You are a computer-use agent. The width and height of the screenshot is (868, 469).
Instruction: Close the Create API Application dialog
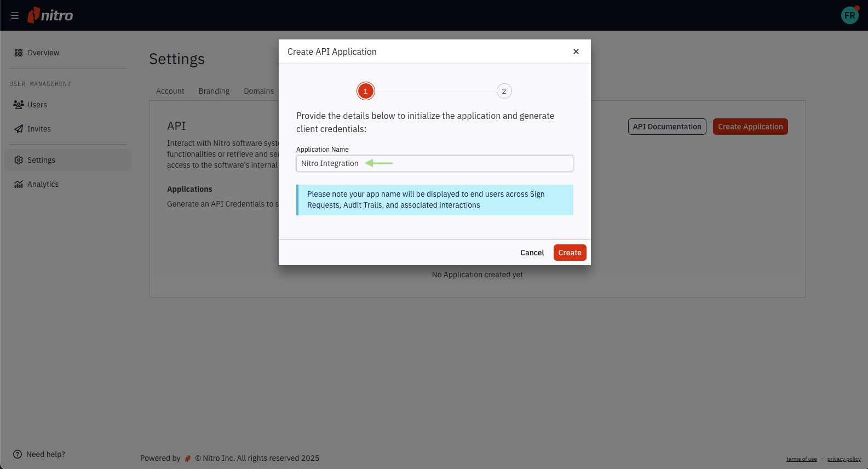coord(576,52)
